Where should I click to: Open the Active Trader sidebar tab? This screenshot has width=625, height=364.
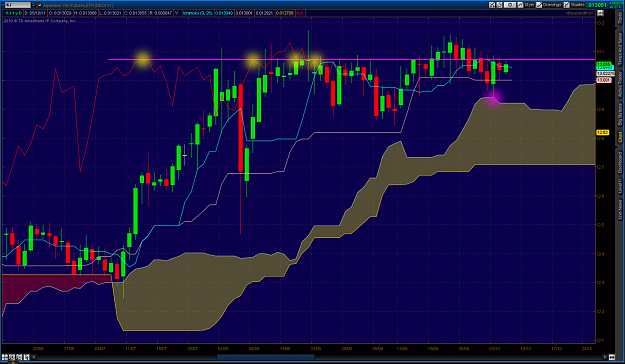coord(620,85)
